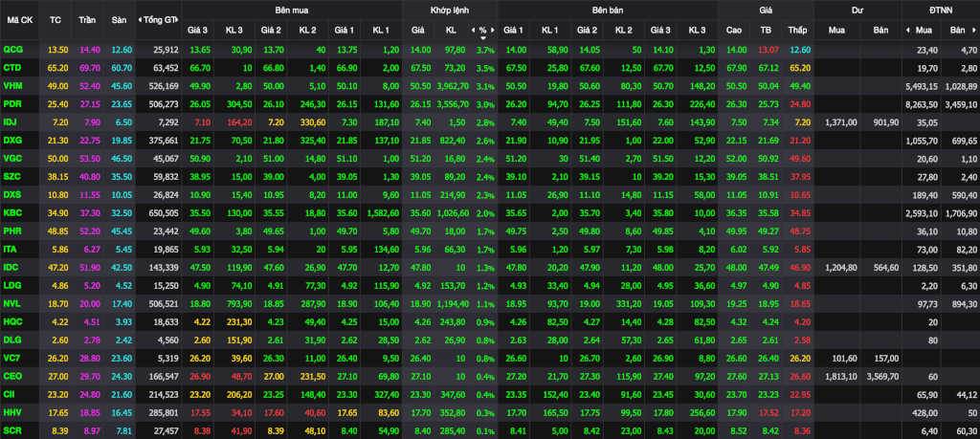This screenshot has width=980, height=439.
Task: Open the ITA stock symbol
Action: 11,250
